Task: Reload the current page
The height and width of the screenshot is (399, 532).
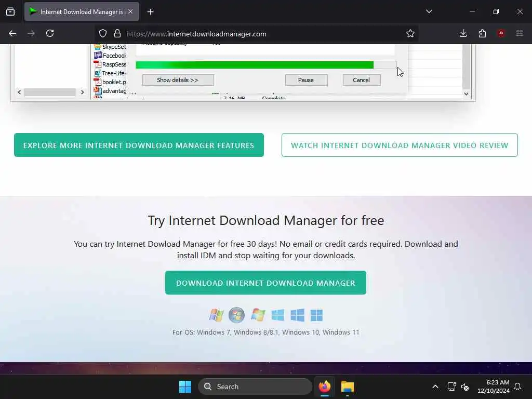Action: point(50,33)
